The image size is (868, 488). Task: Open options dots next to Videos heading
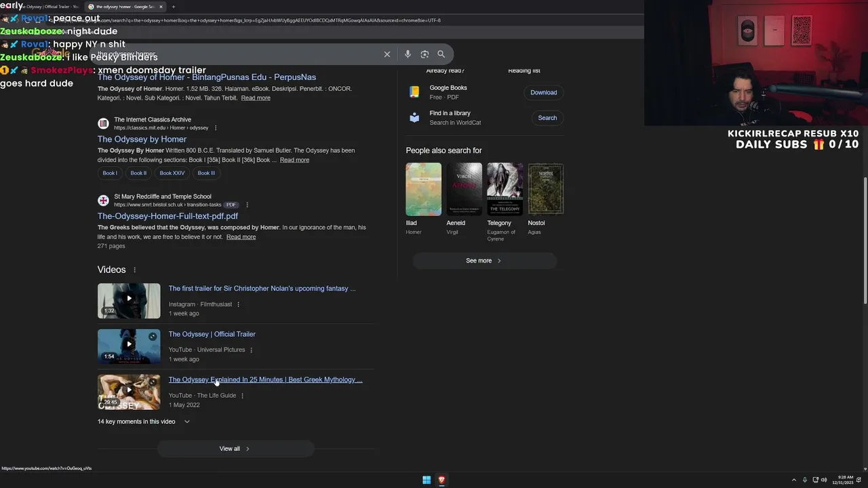click(x=134, y=270)
